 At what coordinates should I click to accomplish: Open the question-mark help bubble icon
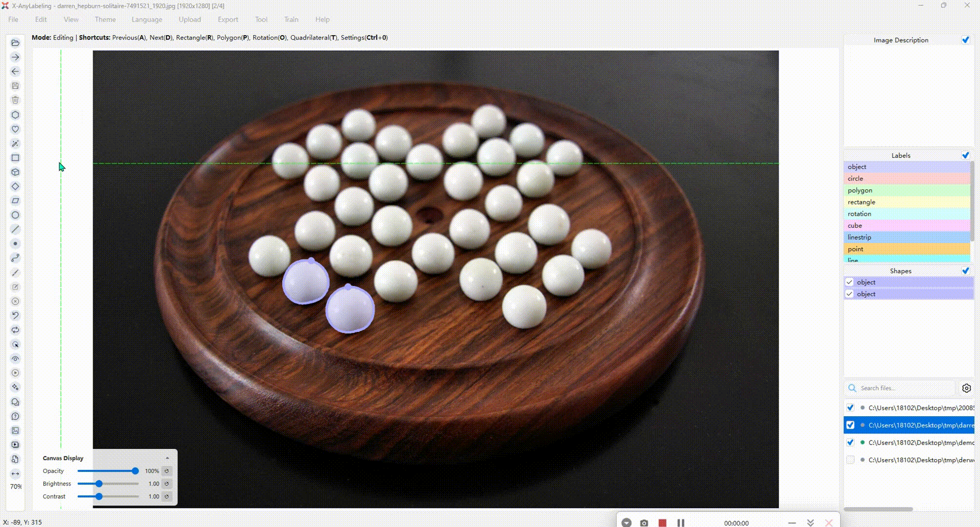[15, 416]
